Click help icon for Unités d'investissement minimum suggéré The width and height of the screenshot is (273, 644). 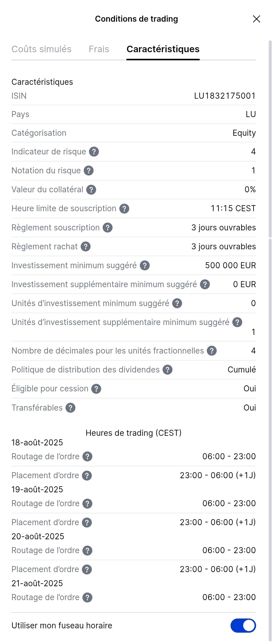177,303
